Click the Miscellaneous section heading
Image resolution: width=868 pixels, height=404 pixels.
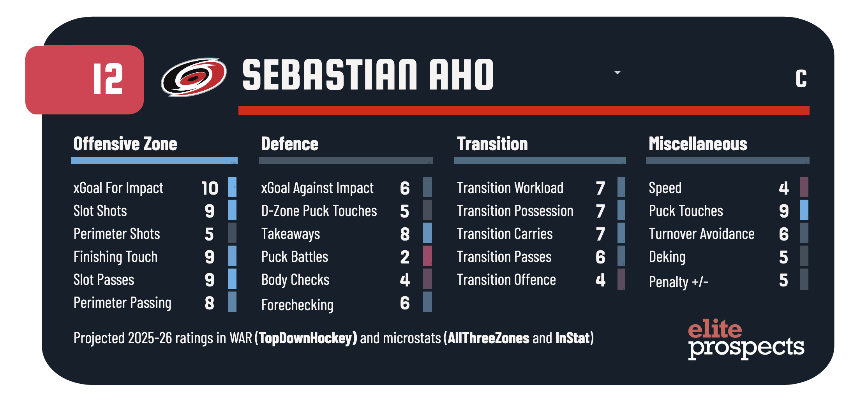pyautogui.click(x=698, y=144)
